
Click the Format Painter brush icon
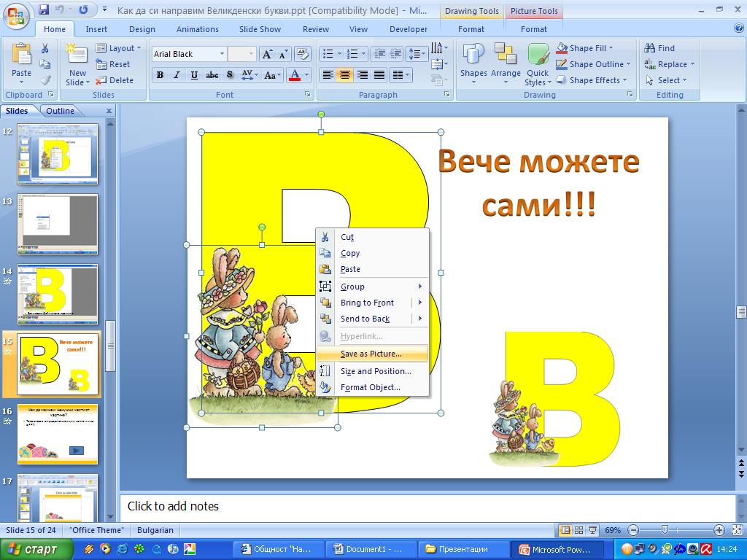click(x=45, y=80)
